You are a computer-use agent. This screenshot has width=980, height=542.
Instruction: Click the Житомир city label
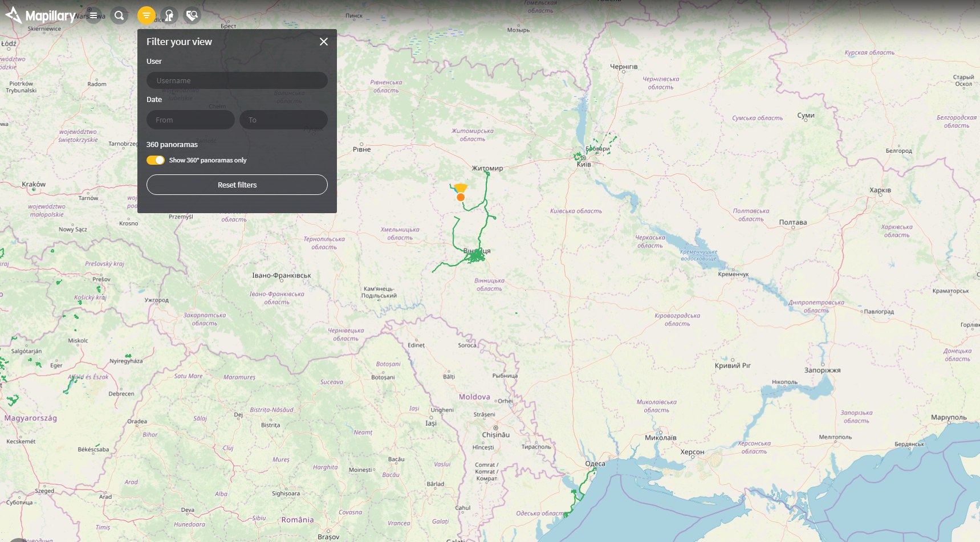pyautogui.click(x=487, y=168)
